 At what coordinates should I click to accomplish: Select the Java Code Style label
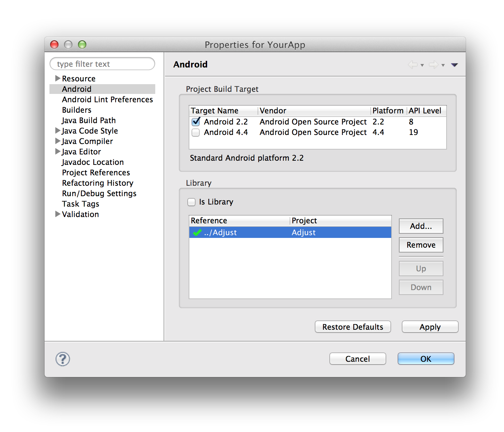tap(90, 131)
